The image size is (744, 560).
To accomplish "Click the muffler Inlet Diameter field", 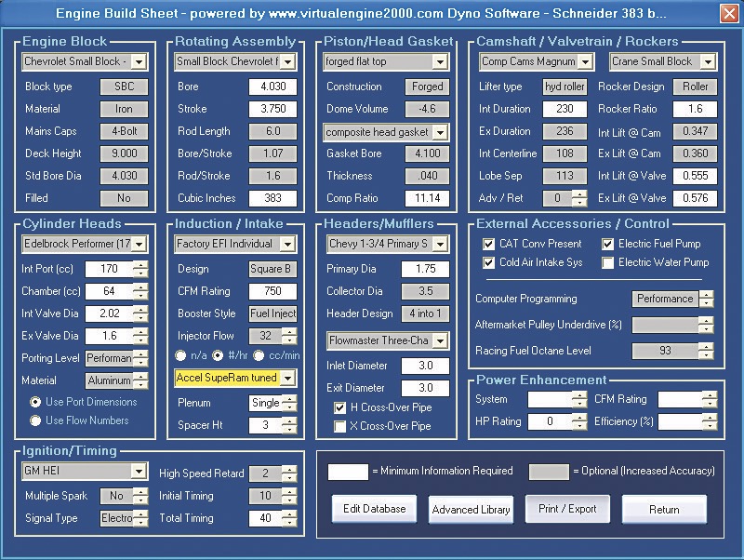I will point(426,366).
